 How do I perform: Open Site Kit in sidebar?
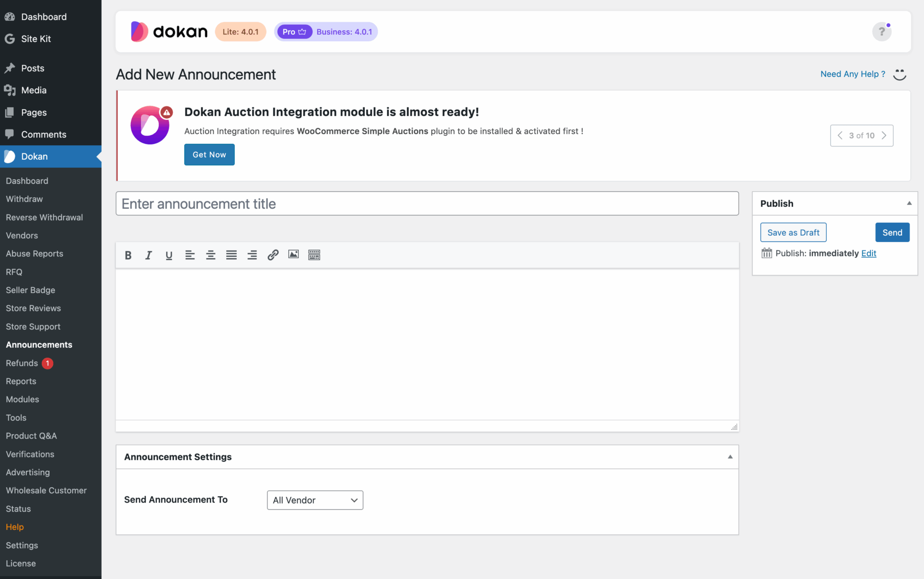pyautogui.click(x=51, y=39)
